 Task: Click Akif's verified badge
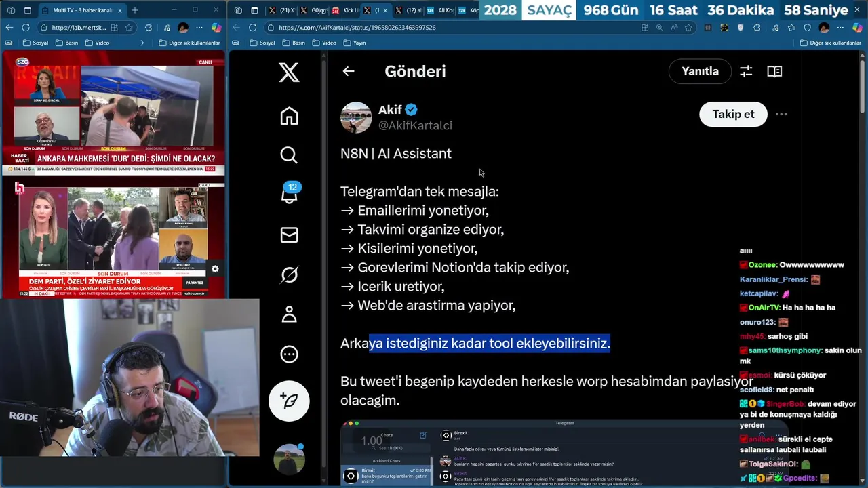[412, 110]
